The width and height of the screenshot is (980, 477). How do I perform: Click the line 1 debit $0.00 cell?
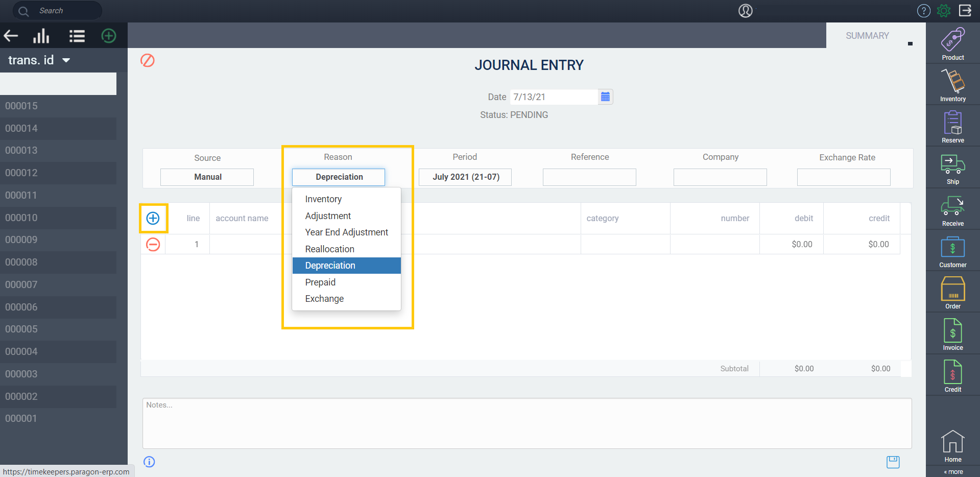(x=791, y=244)
